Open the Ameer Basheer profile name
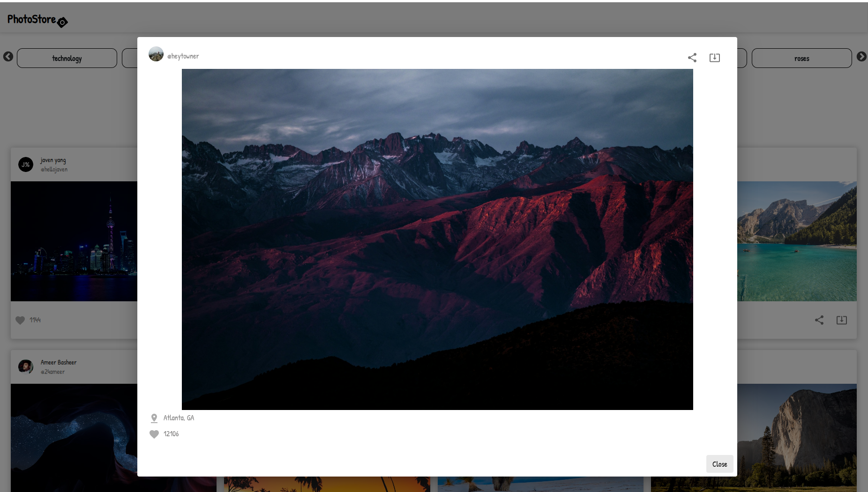Image resolution: width=868 pixels, height=492 pixels. pyautogui.click(x=59, y=362)
